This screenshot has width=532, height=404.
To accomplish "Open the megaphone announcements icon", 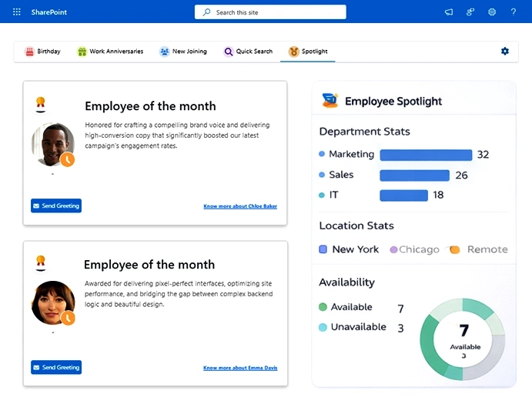I will 449,12.
